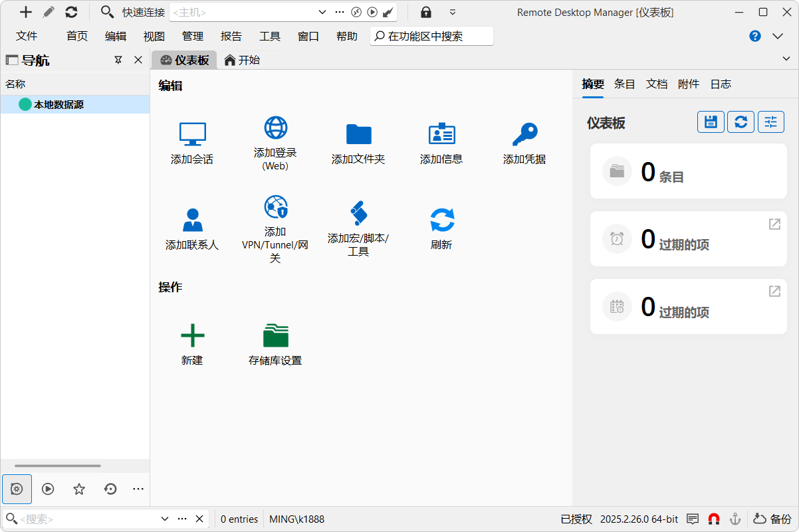
Task: Close the 导航 navigation panel
Action: (x=138, y=60)
